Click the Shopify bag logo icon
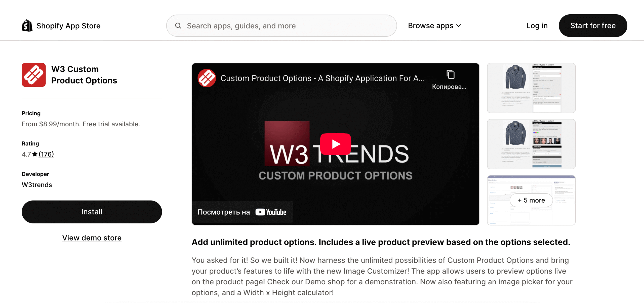 tap(27, 26)
